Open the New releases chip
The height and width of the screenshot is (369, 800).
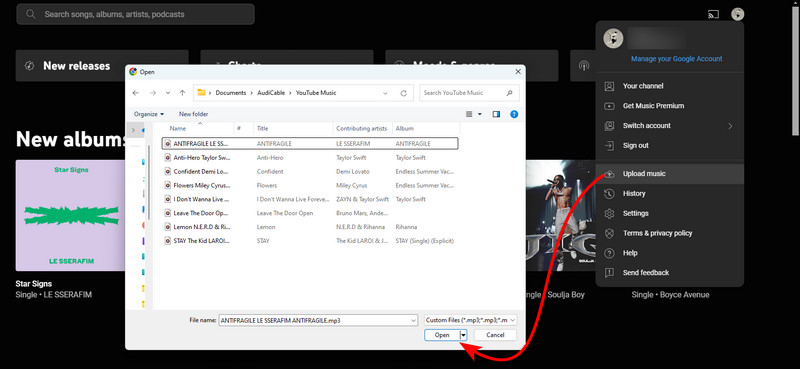(x=102, y=66)
